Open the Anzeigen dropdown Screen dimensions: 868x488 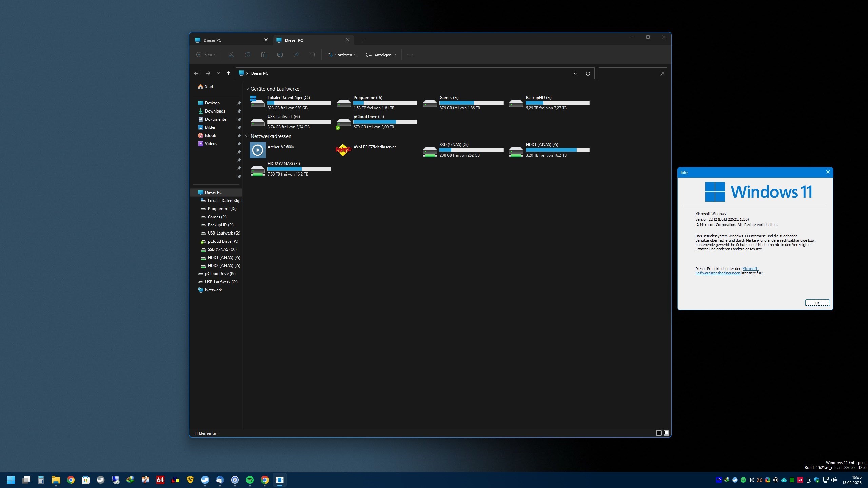click(381, 55)
